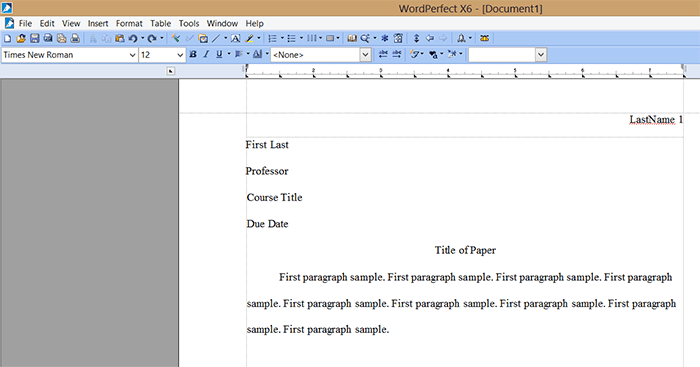Screen dimensions: 700x367
Task: Activate the QuickFormat paint roller icon
Action: (x=176, y=38)
